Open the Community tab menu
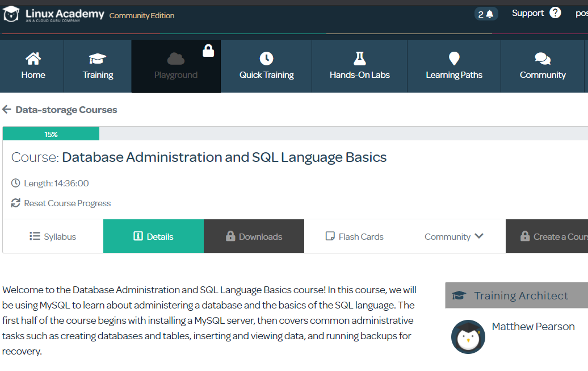The image size is (588, 371). point(455,236)
